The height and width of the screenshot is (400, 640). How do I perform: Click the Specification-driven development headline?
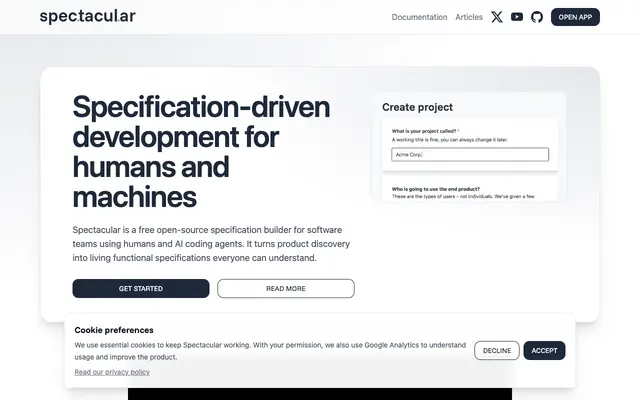point(201,152)
